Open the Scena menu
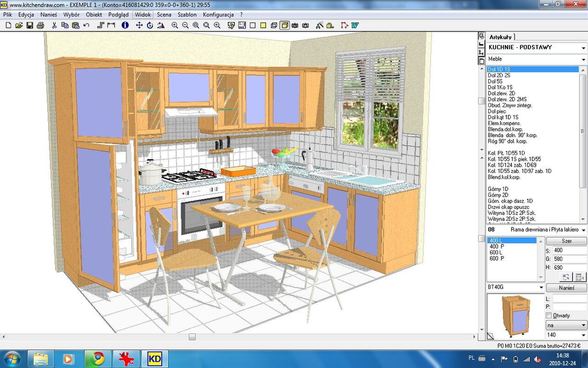The width and height of the screenshot is (588, 368). (164, 14)
